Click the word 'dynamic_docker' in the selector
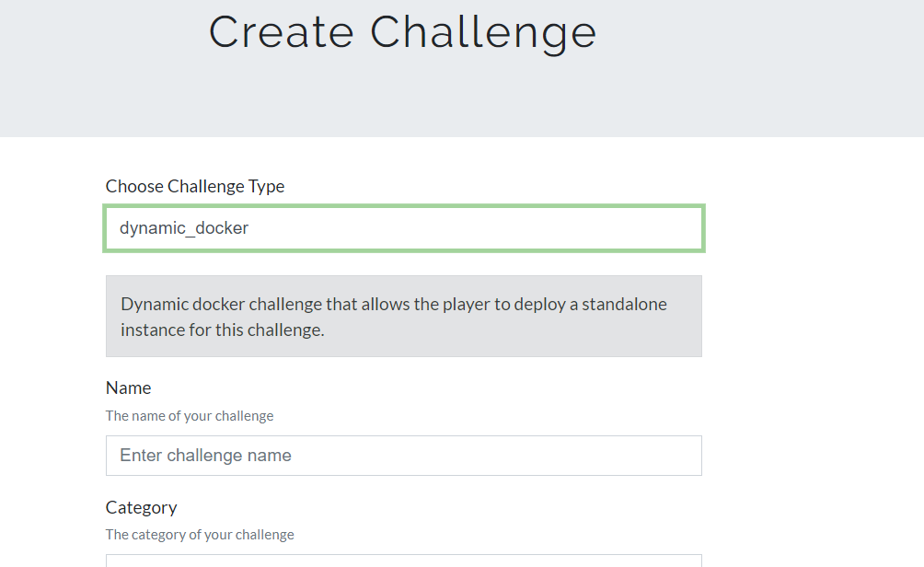This screenshot has height=567, width=924. [x=184, y=228]
